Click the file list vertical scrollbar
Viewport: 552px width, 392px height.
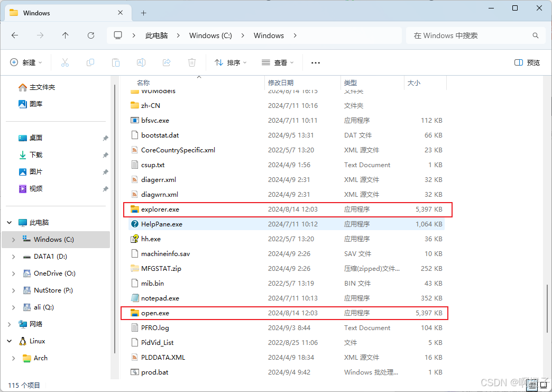tap(547, 308)
